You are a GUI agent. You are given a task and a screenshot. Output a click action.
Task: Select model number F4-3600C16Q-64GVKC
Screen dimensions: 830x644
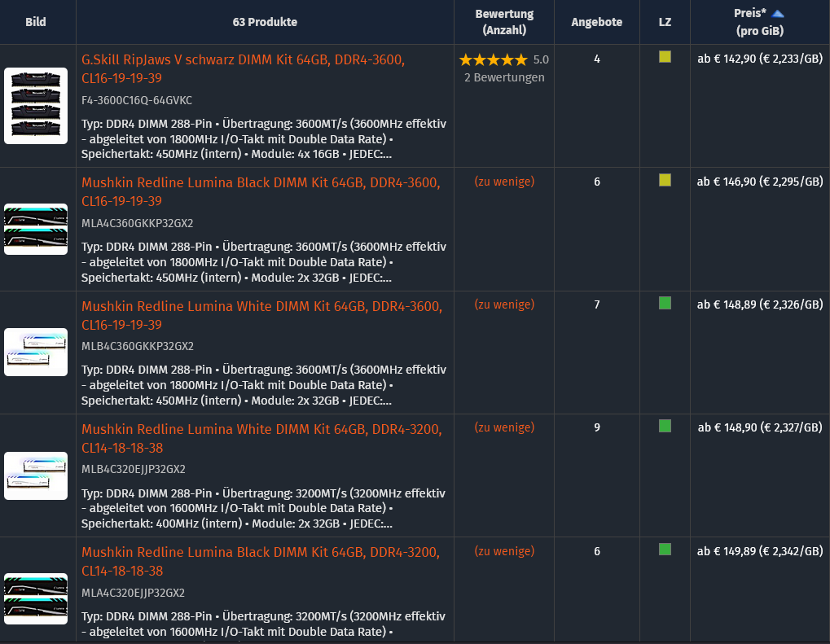click(137, 100)
